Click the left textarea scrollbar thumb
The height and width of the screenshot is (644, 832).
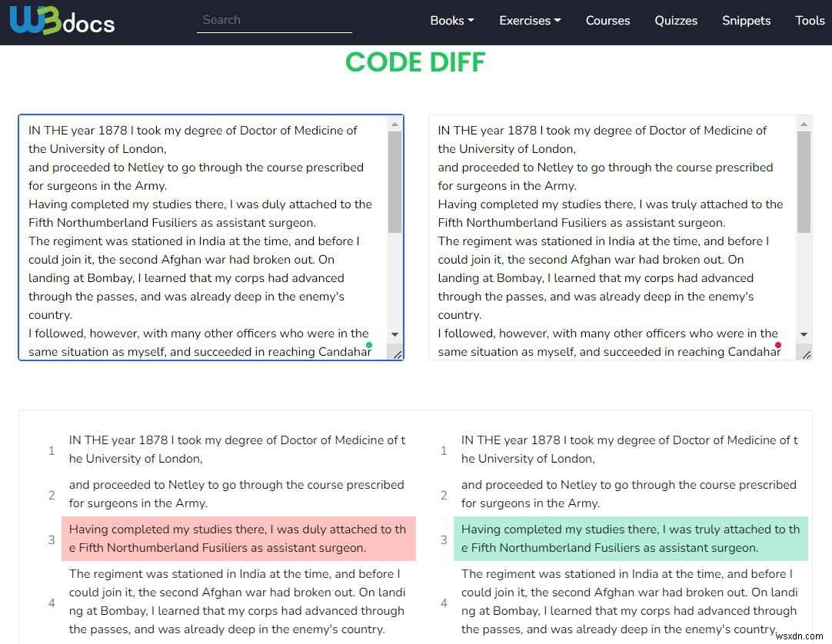point(394,182)
